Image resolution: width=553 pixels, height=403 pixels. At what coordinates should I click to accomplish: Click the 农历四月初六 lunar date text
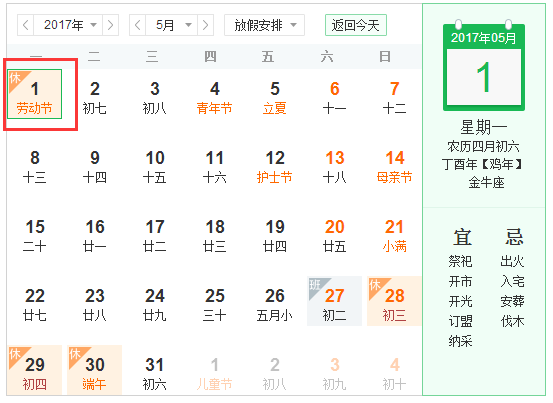tap(483, 146)
